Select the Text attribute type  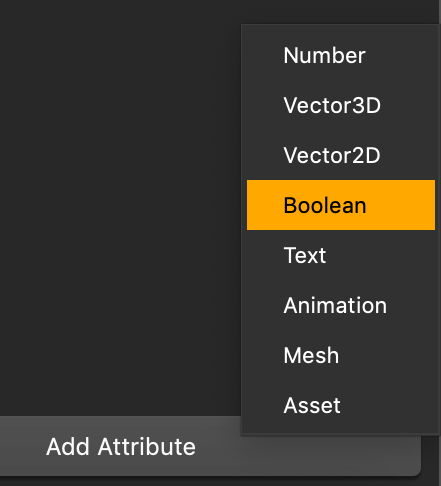point(341,255)
